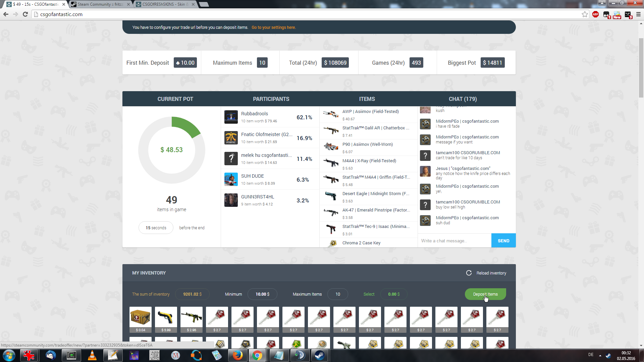Open the AdBlock Plus extension icon
644x362 pixels.
[595, 14]
